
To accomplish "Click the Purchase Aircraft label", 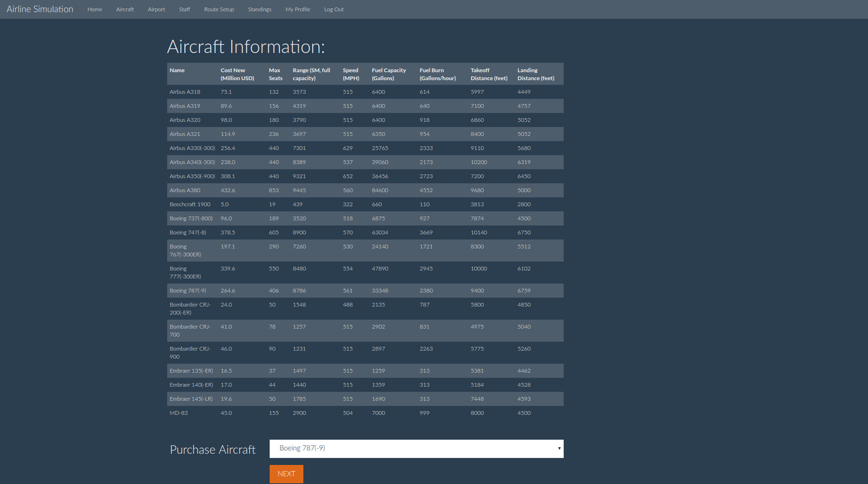I will (x=212, y=450).
